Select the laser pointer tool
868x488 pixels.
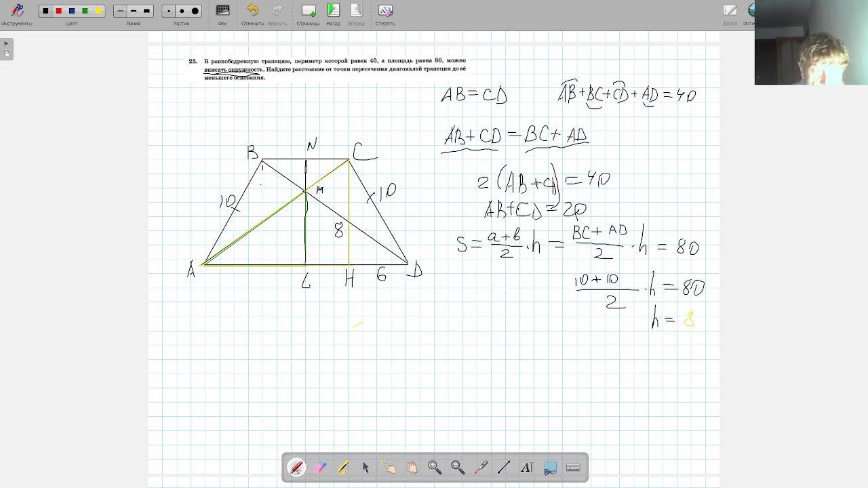click(x=481, y=467)
